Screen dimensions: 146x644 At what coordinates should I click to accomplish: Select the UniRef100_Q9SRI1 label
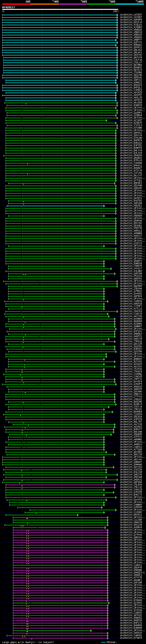click(131, 48)
